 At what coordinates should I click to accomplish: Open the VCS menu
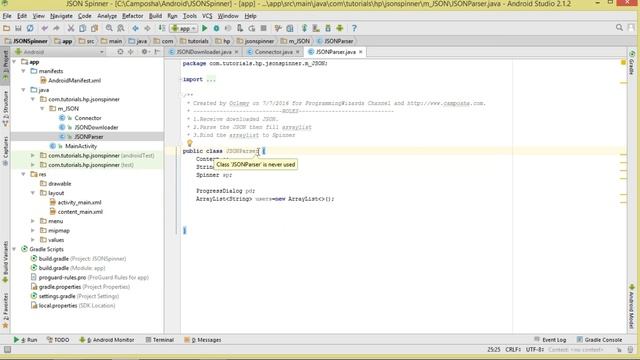tap(207, 16)
